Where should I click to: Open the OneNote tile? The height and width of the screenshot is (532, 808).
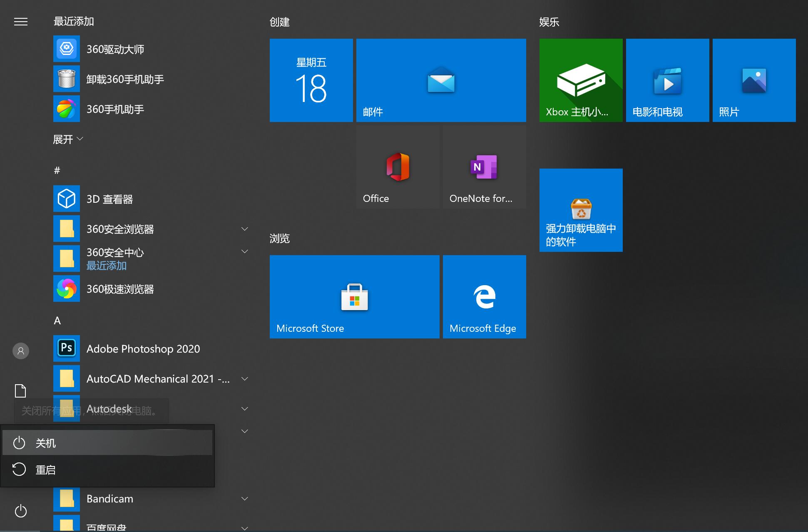(485, 167)
